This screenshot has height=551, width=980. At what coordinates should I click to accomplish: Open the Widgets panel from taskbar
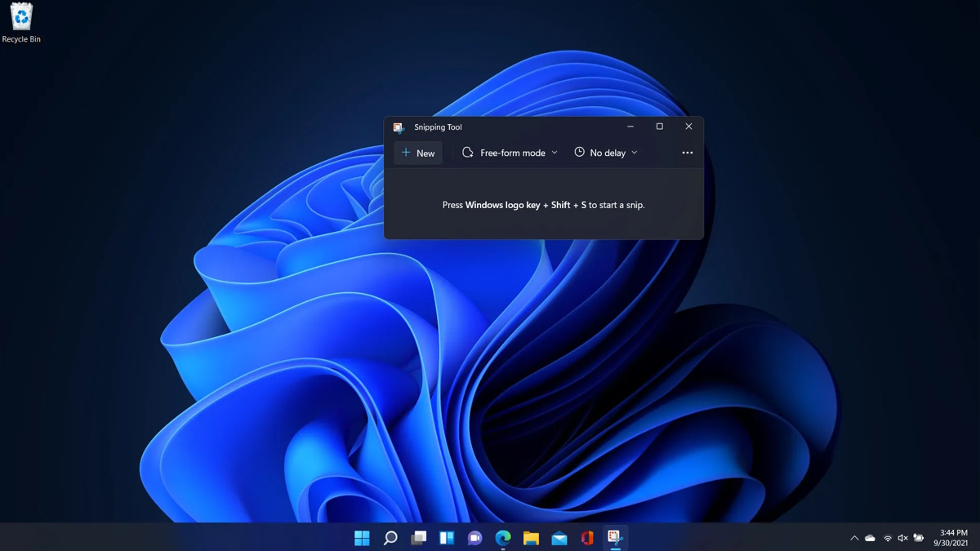click(447, 538)
